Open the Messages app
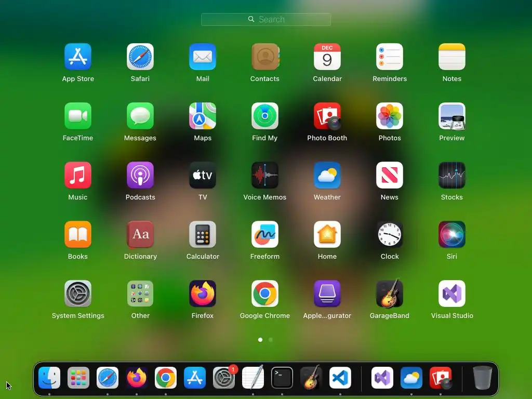The height and width of the screenshot is (399, 532). [x=140, y=116]
